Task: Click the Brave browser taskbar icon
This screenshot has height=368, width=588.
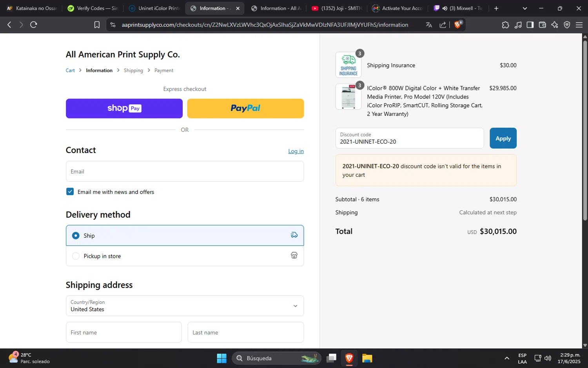Action: point(349,358)
